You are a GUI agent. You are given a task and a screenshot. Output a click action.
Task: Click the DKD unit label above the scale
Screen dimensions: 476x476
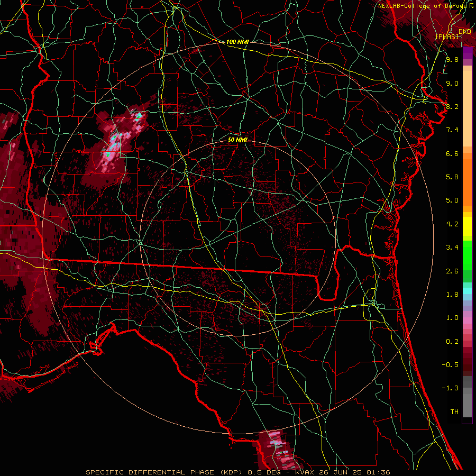coord(465,32)
